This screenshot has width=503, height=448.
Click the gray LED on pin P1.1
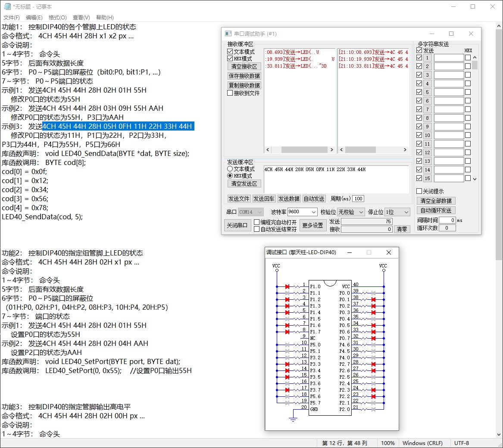click(287, 293)
